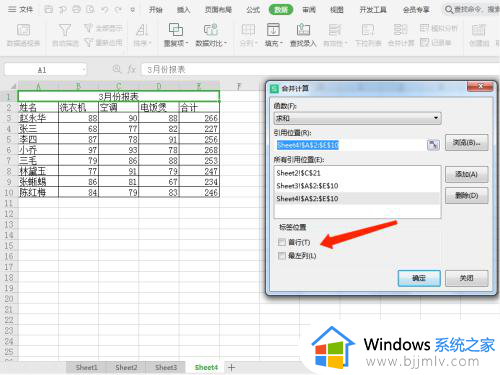The height and width of the screenshot is (375, 500).
Task: Switch to the 页面布局 ribbon tab
Action: click(x=218, y=10)
